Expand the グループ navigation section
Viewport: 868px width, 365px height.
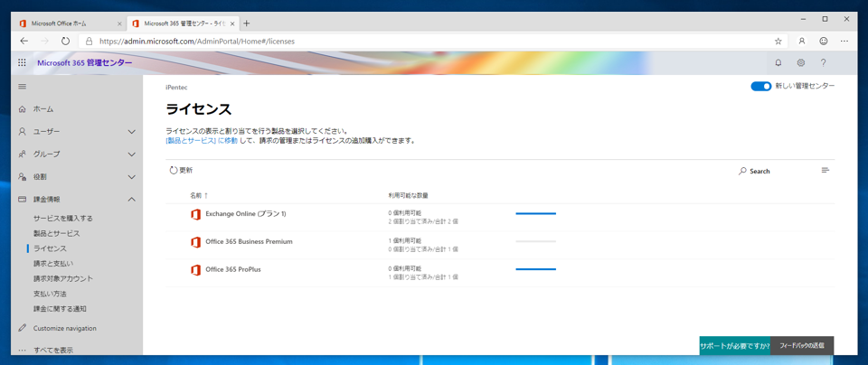point(132,154)
